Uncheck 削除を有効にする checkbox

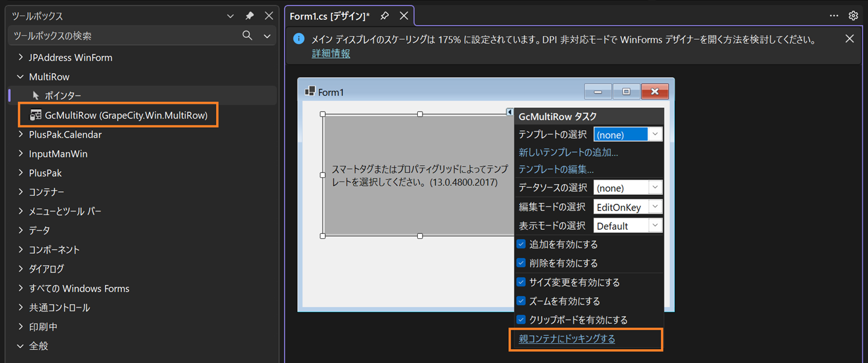click(521, 263)
